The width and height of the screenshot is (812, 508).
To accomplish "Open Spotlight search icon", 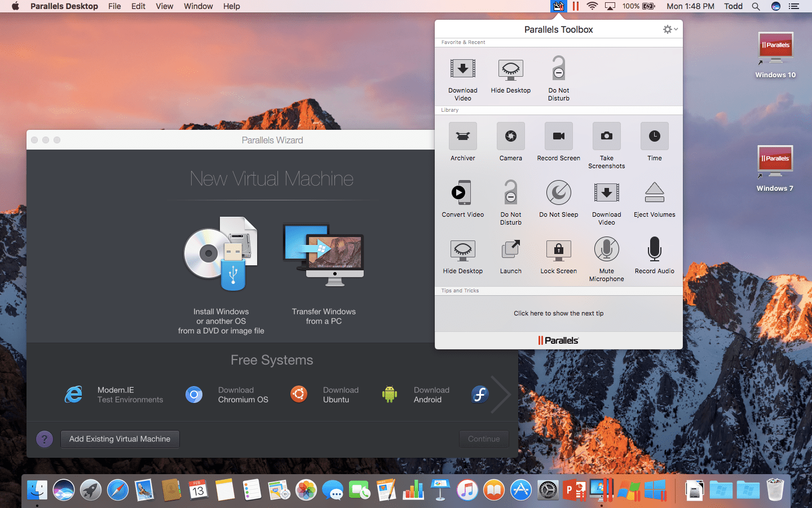I will pos(756,6).
